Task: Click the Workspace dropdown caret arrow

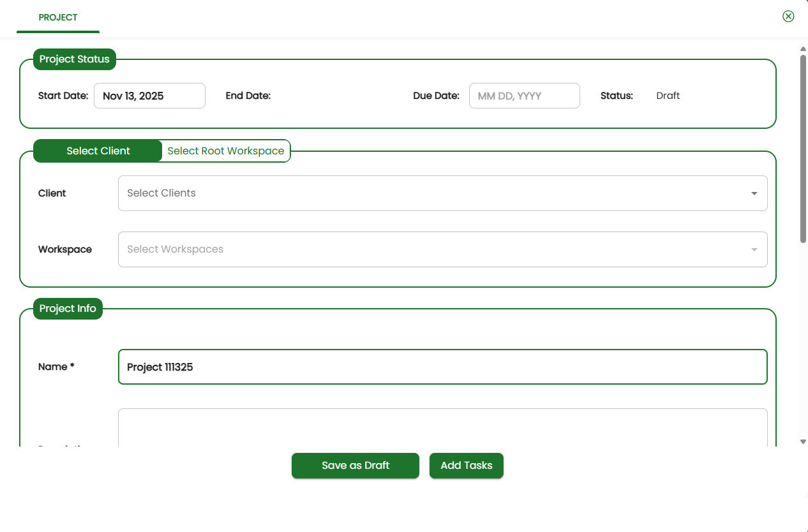Action: (x=754, y=249)
